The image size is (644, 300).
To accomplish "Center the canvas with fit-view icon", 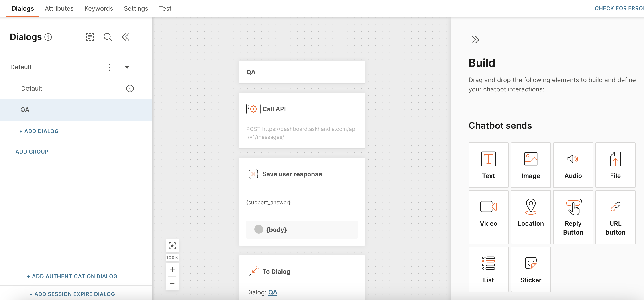I will pos(172,245).
